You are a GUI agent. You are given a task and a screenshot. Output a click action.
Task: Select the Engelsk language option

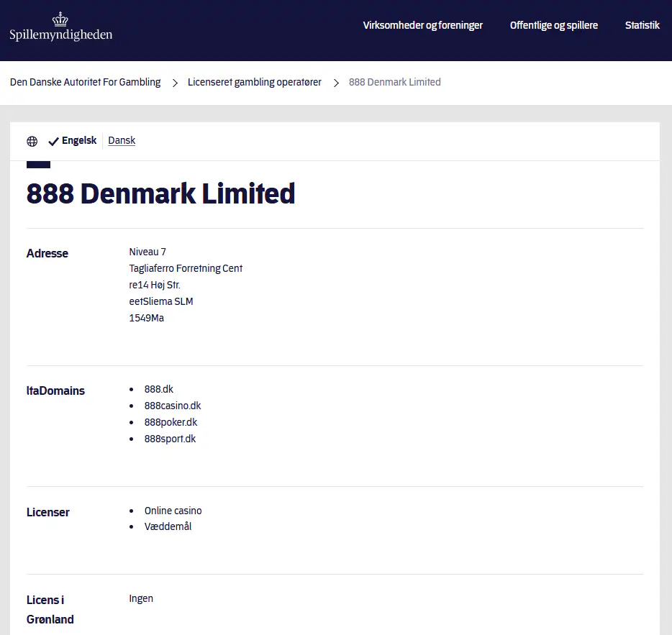click(79, 140)
